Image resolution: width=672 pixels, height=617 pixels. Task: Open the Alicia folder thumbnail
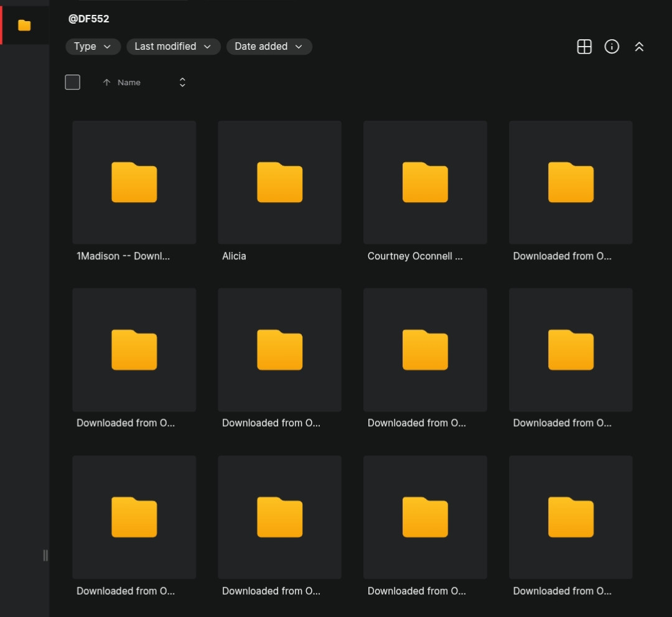pyautogui.click(x=279, y=182)
